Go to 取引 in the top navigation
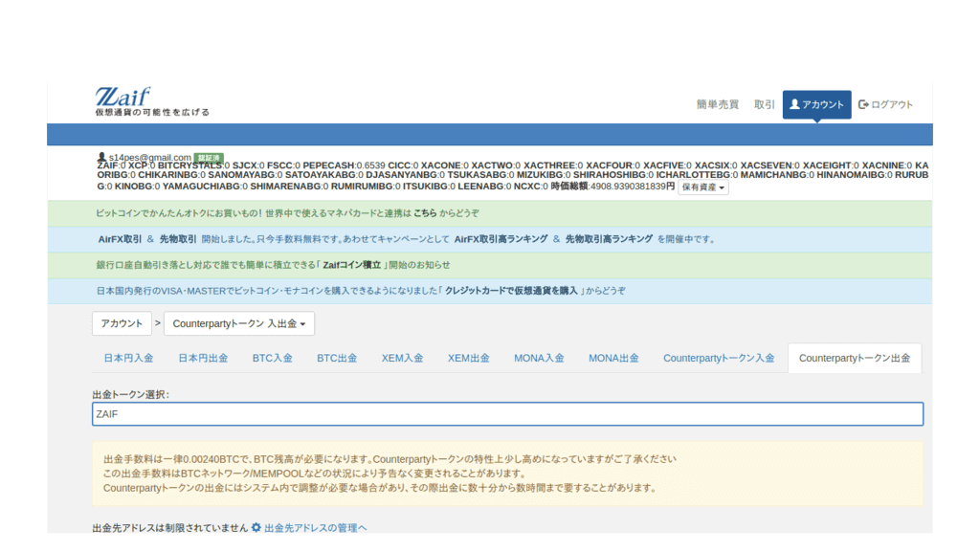 [764, 104]
